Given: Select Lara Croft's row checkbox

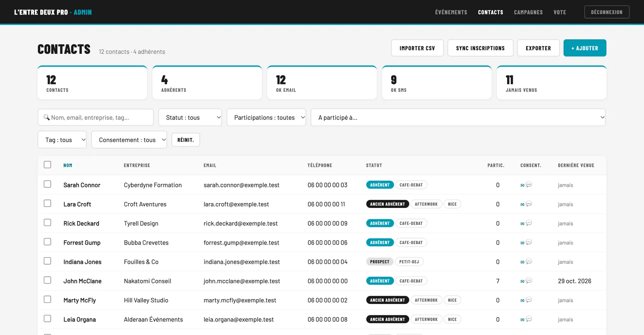Looking at the screenshot, I should click(x=47, y=203).
